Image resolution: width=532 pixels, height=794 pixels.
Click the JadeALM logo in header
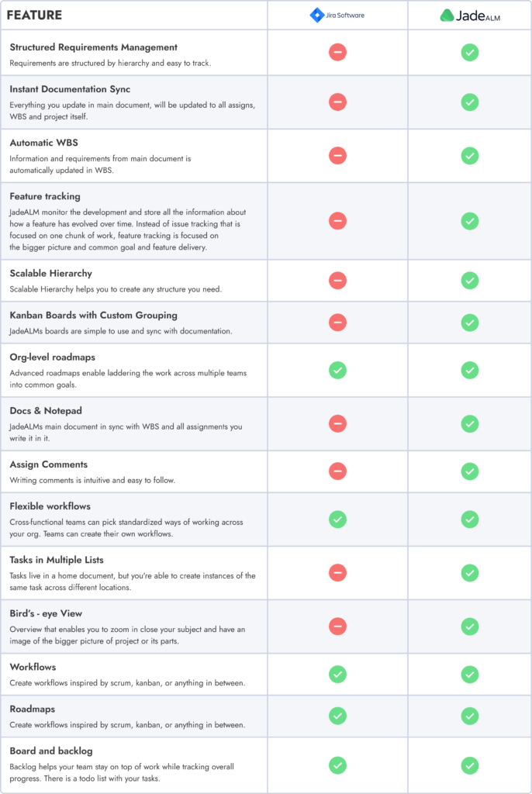point(470,16)
